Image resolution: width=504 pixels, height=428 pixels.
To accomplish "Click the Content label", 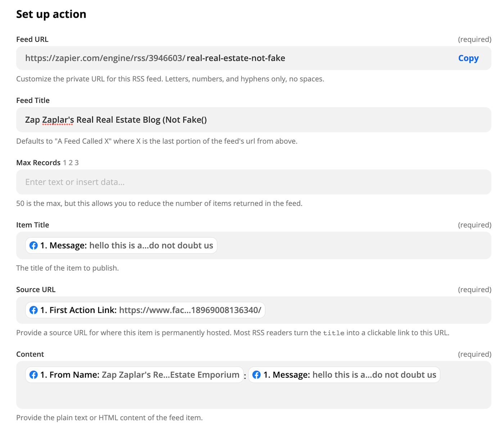I will click(x=30, y=354).
